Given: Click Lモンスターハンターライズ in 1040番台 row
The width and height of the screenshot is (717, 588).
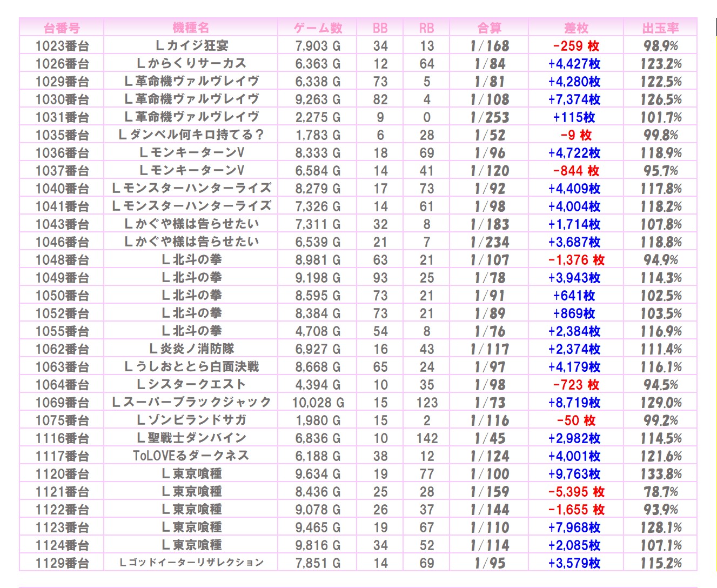Looking at the screenshot, I should [x=191, y=188].
